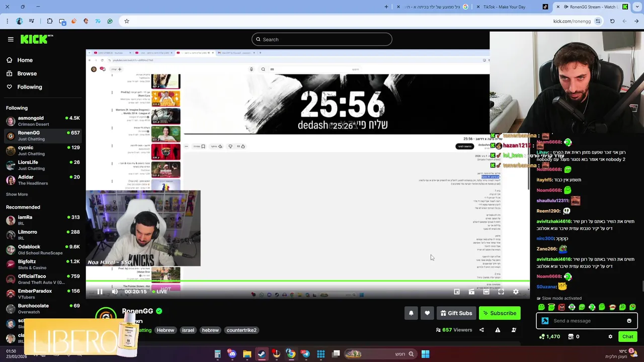The height and width of the screenshot is (362, 644).
Task: Select the countertrike2 tag
Action: coord(242,330)
